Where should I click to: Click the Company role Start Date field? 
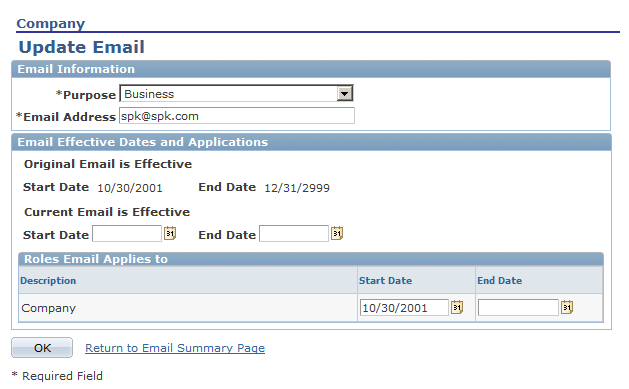point(404,308)
